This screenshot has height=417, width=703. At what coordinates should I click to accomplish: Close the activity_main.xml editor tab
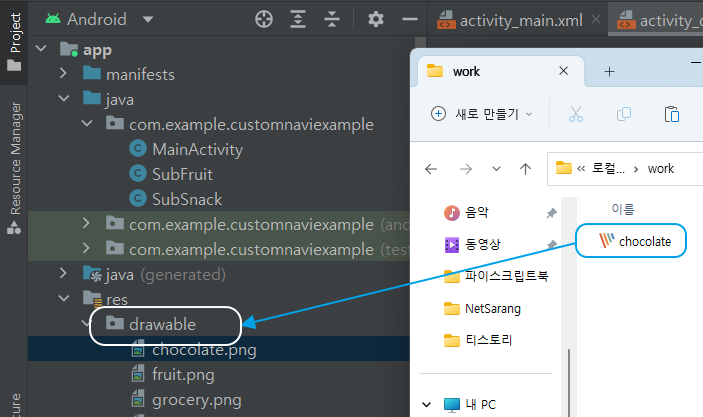(x=596, y=19)
